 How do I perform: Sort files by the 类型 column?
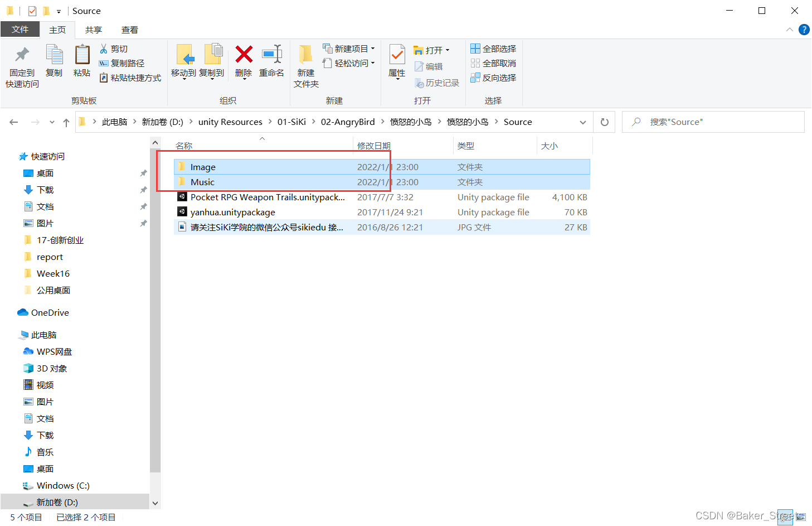coord(466,146)
